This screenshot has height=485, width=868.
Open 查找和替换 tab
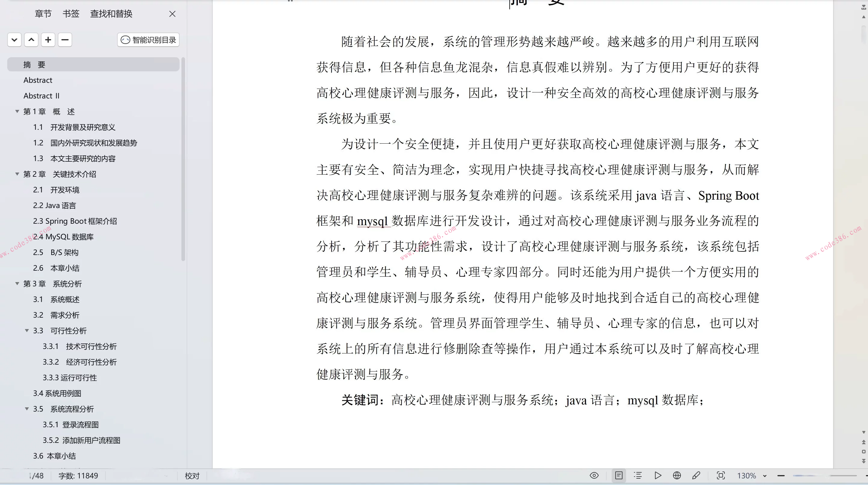pos(111,14)
